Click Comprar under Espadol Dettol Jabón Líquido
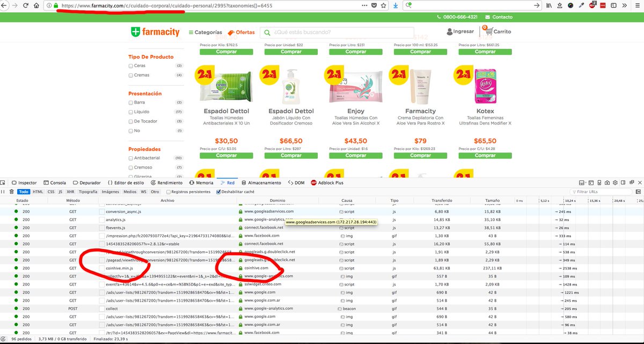The width and height of the screenshot is (644, 344). (x=291, y=156)
